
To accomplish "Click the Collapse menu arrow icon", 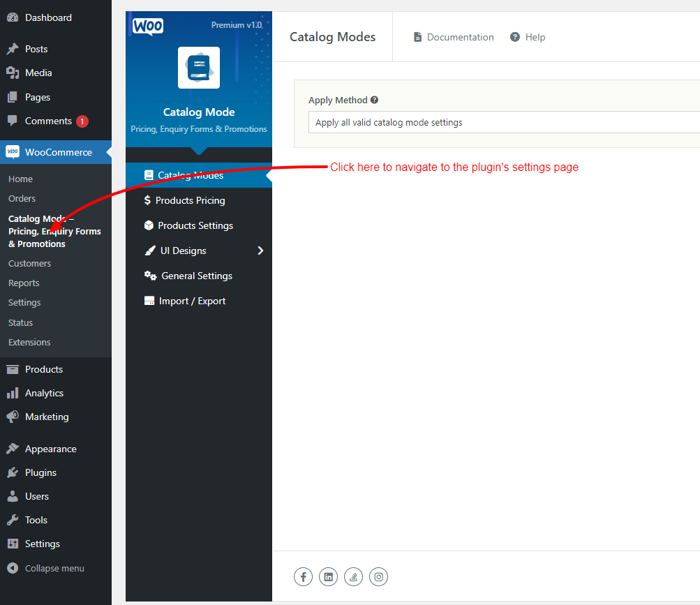I will point(13,568).
